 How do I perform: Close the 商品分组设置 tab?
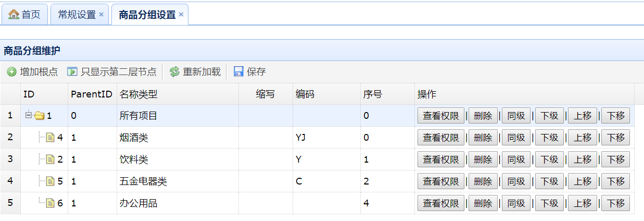(181, 15)
